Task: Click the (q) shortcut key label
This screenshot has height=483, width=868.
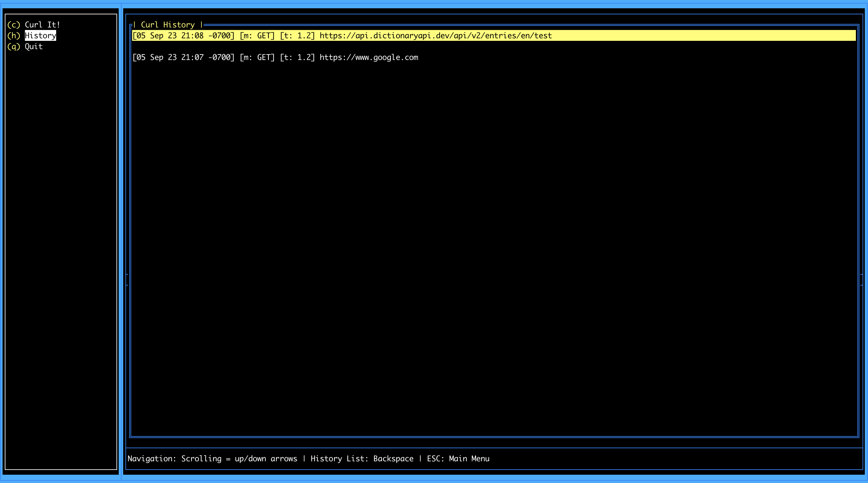Action: (x=14, y=47)
